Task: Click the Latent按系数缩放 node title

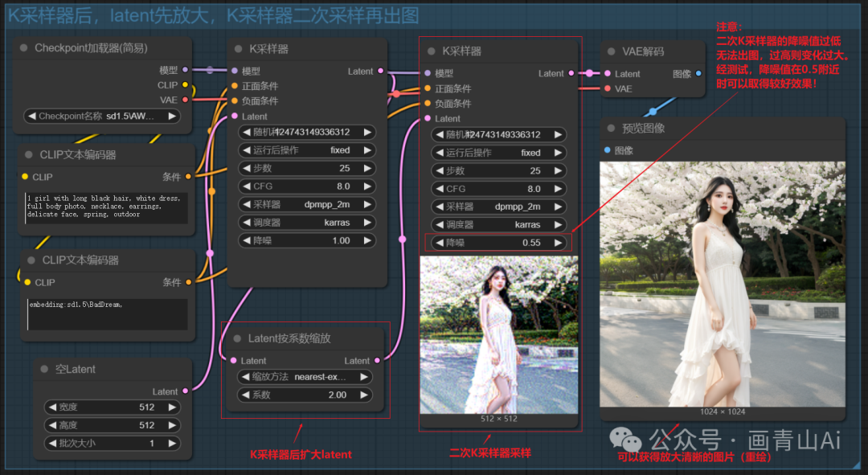Action: click(289, 338)
